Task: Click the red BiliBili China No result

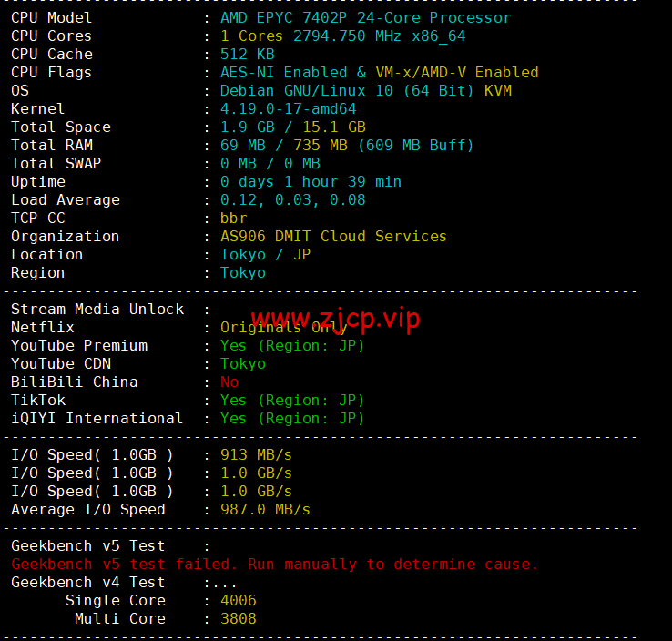Action: [229, 382]
